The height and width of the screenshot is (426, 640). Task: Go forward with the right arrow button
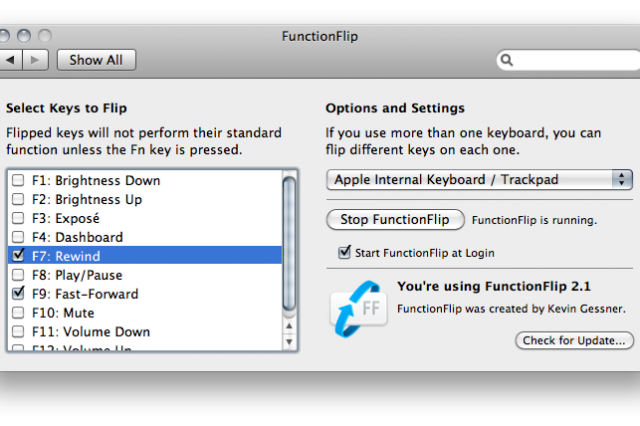point(35,60)
